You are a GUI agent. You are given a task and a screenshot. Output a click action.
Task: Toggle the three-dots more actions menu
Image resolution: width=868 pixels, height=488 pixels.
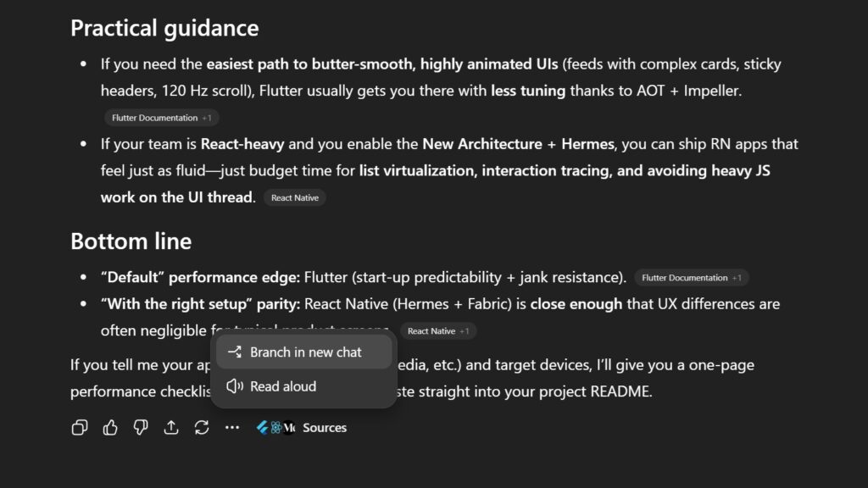(x=232, y=428)
